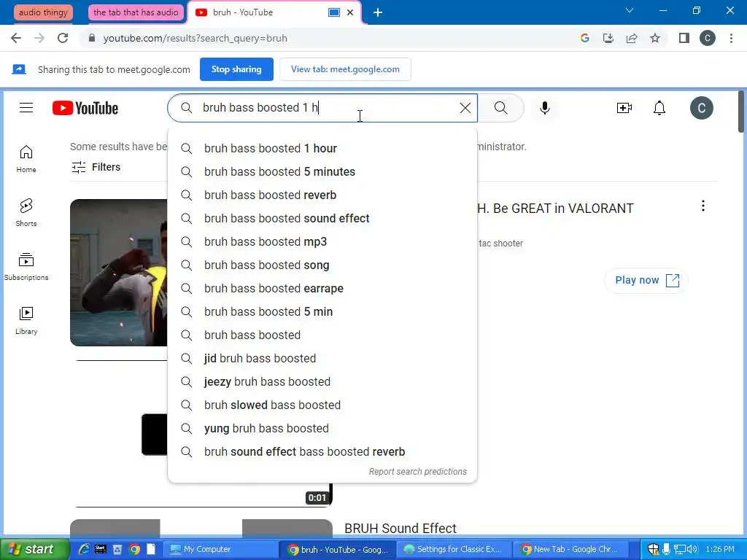
Task: Open the Windows start button
Action: (34, 549)
